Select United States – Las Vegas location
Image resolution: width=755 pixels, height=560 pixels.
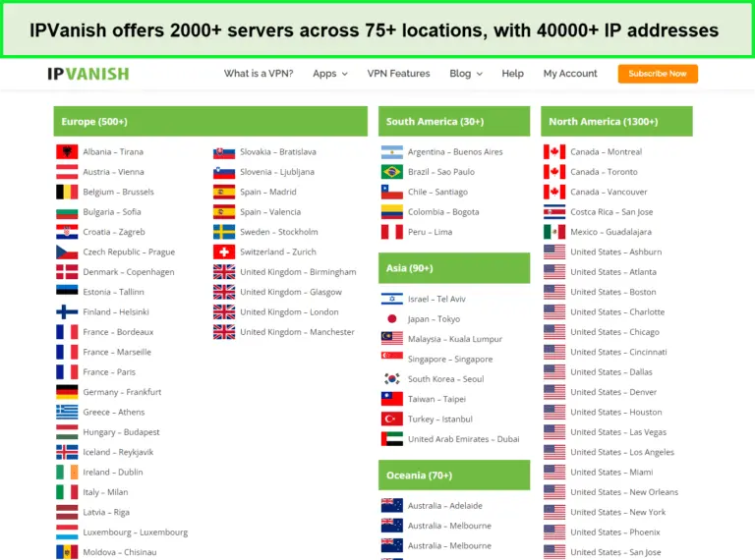point(618,432)
